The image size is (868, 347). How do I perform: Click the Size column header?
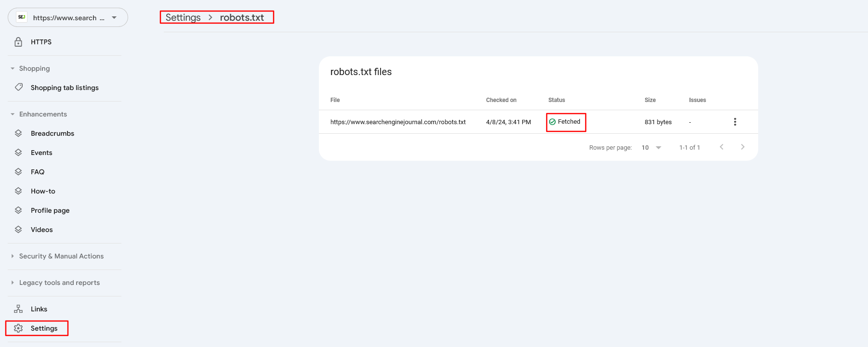tap(650, 100)
